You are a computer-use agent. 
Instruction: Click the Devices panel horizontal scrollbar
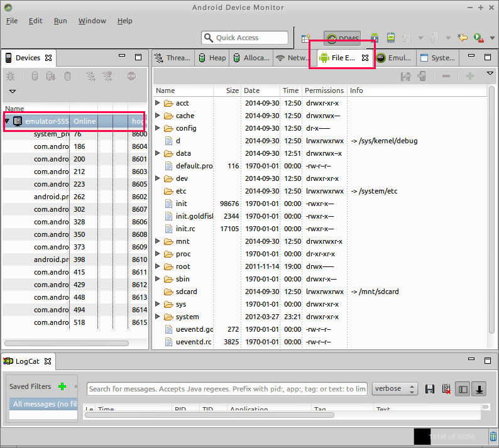click(x=67, y=343)
